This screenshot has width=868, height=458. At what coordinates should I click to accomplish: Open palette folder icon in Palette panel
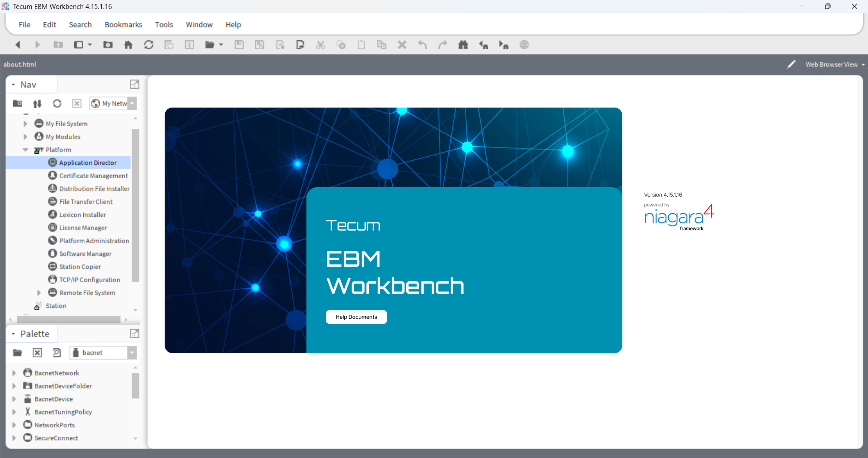click(17, 353)
